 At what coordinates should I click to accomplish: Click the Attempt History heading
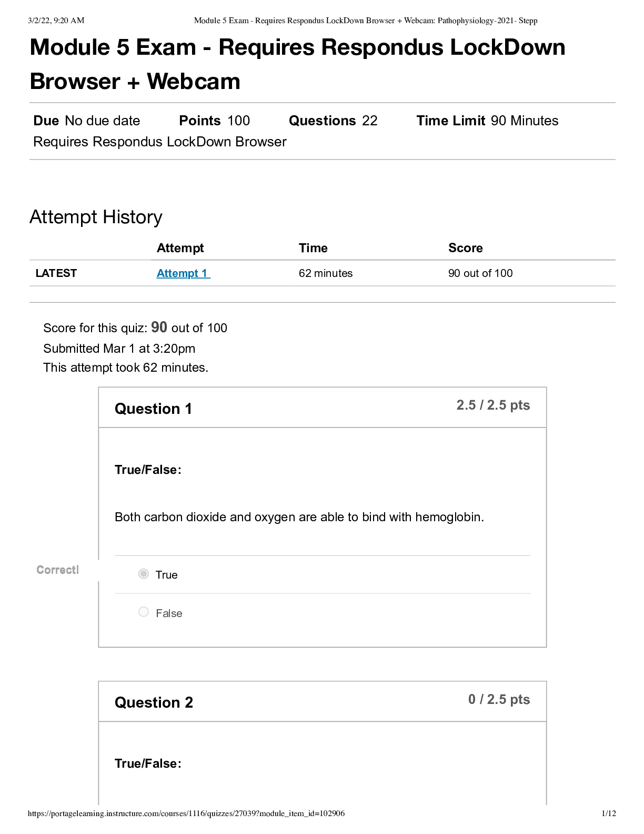click(96, 217)
